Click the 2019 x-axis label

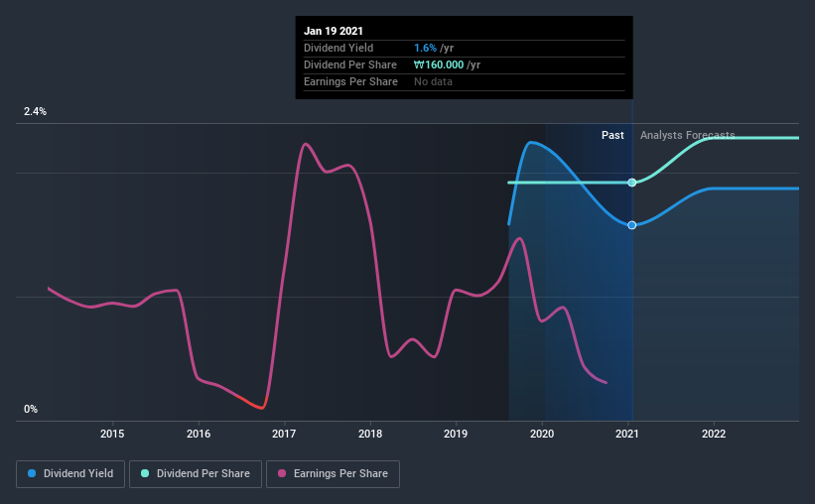tap(456, 434)
